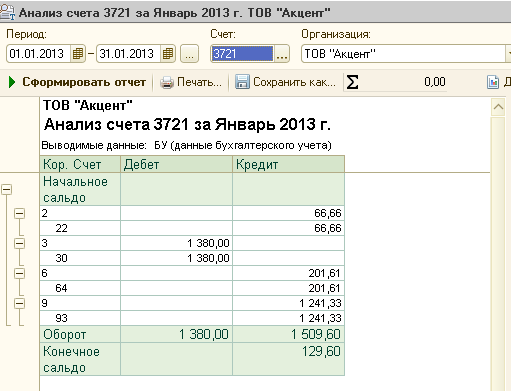Click credit value 66,66 in row 22
This screenshot has width=511, height=391.
pyautogui.click(x=288, y=228)
